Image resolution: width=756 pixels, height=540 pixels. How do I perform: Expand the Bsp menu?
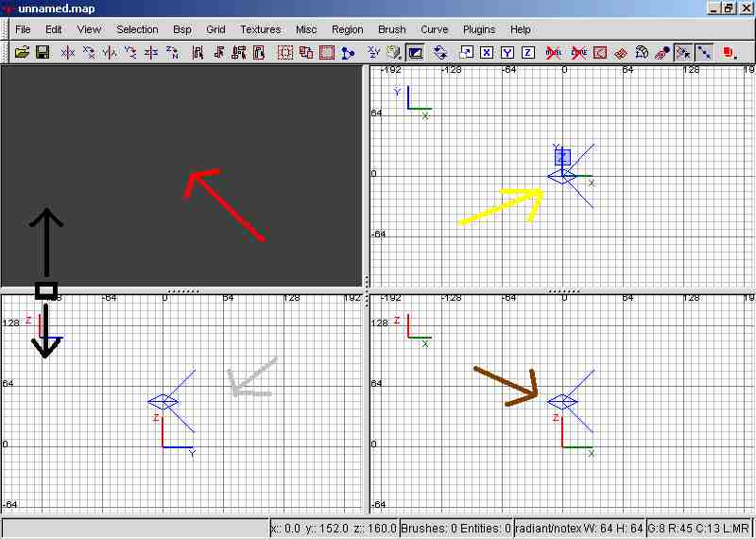[x=182, y=29]
